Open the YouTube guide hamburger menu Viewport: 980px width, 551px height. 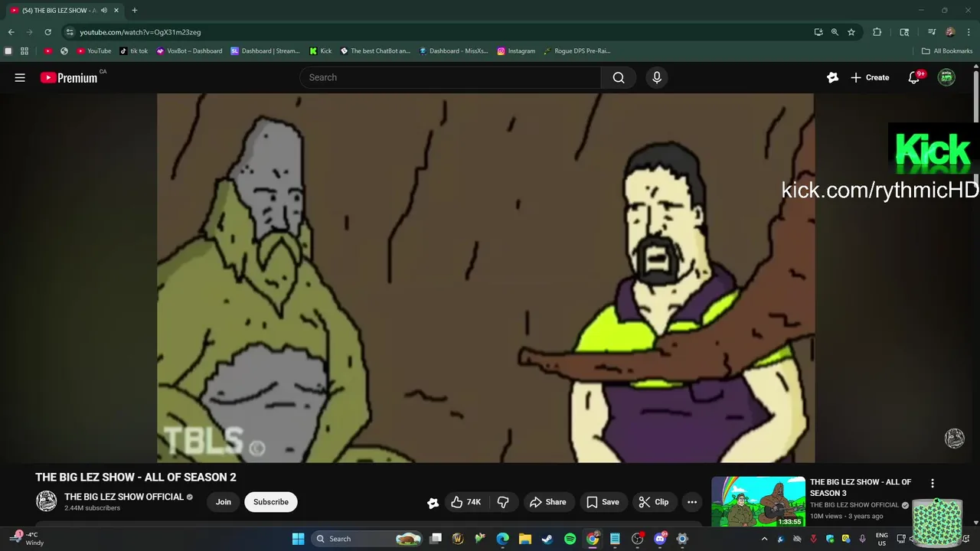[x=20, y=77]
